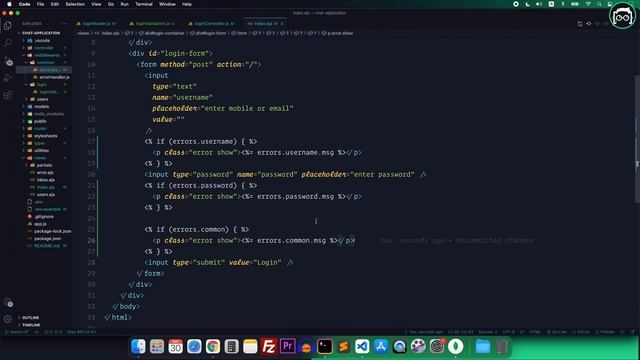Expand the .vscode folder
The image size is (640, 360).
[42, 40]
